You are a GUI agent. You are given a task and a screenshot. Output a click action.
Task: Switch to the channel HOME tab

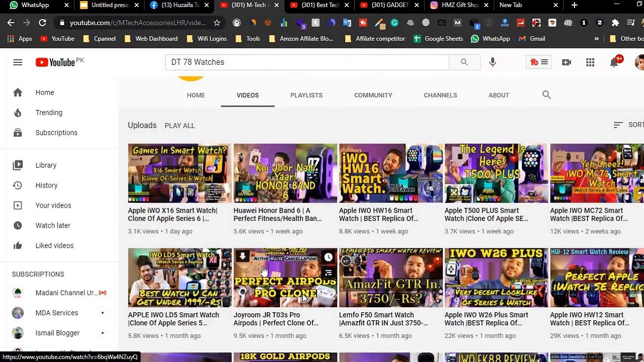(196, 95)
